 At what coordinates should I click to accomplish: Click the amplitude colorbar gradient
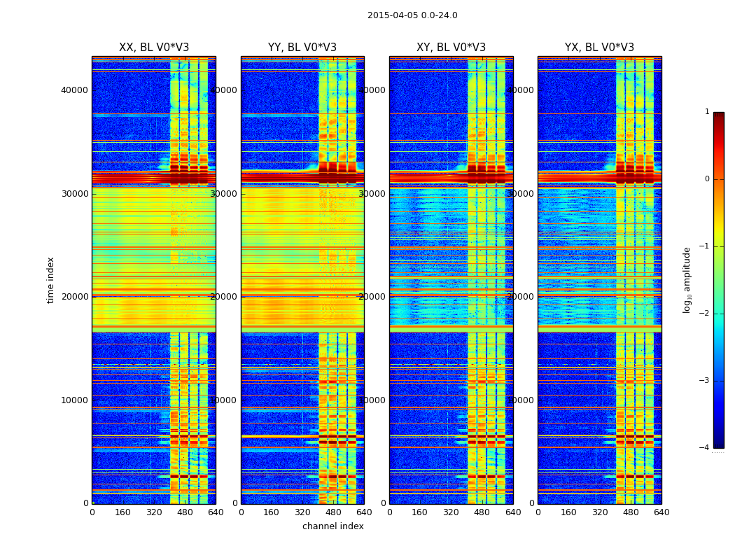718,280
